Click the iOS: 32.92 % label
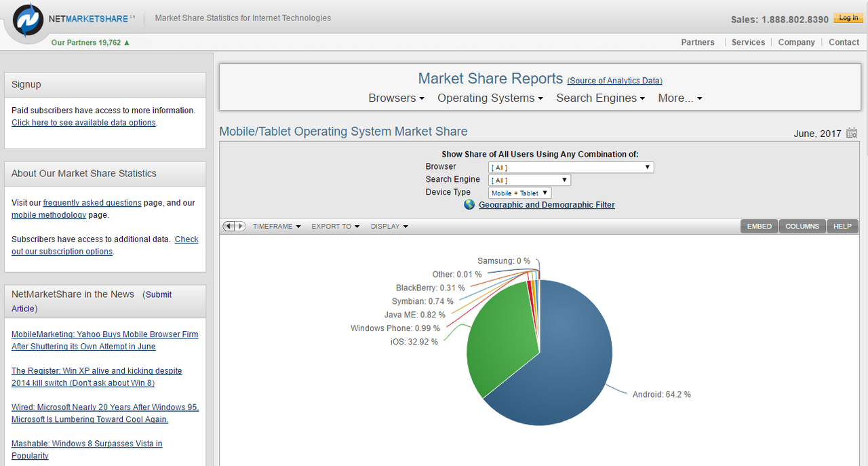868x466 pixels. 414,342
